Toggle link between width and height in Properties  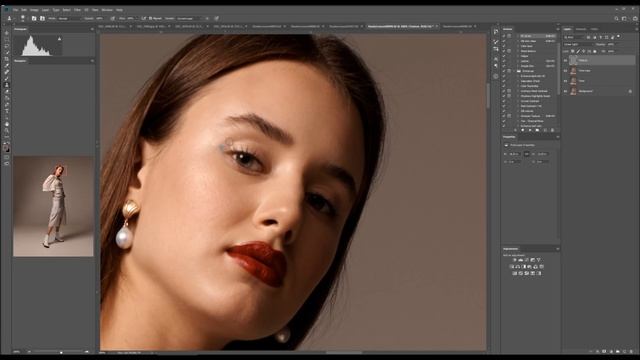[527, 154]
